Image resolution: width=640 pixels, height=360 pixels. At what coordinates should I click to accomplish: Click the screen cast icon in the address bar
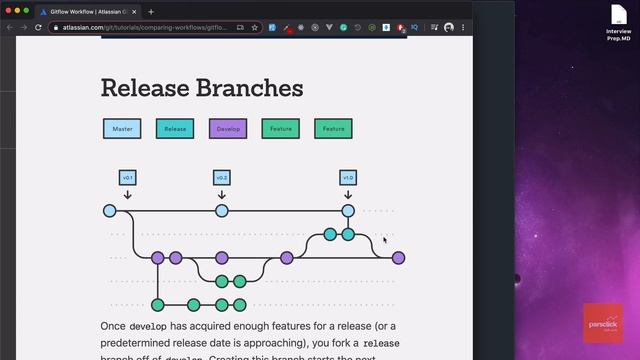click(x=240, y=27)
